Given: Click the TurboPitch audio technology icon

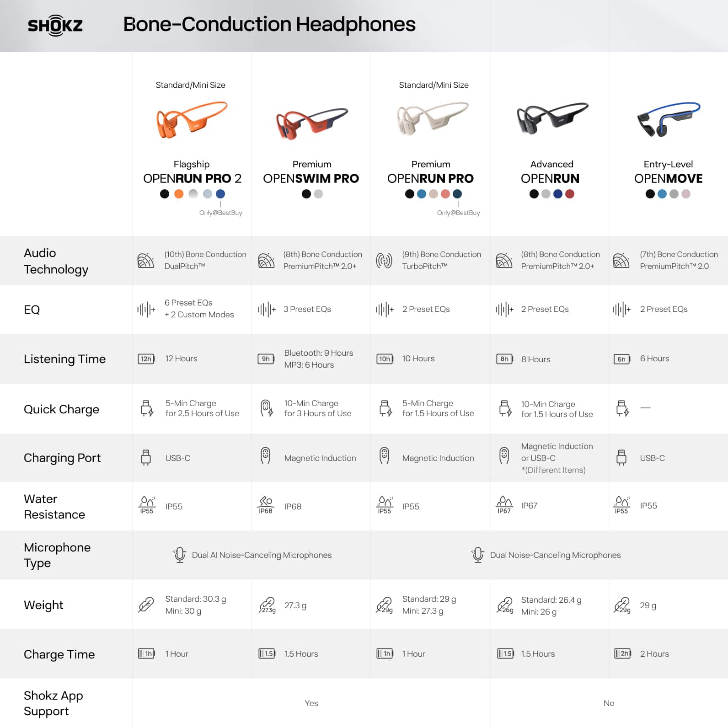Looking at the screenshot, I should 384,261.
